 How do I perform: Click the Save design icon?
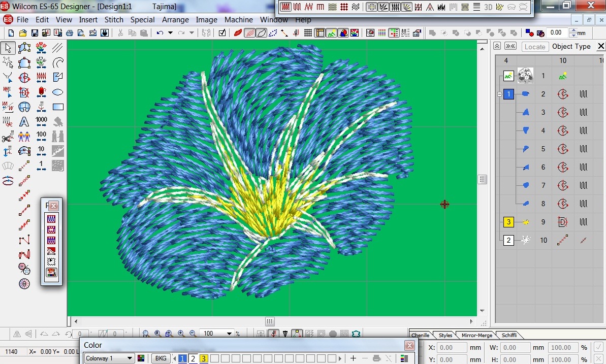[x=35, y=33]
